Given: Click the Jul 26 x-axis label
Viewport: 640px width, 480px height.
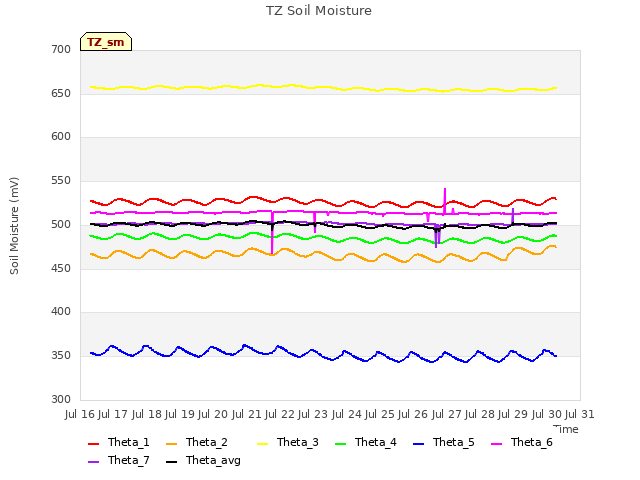Looking at the screenshot, I should pyautogui.click(x=413, y=414).
